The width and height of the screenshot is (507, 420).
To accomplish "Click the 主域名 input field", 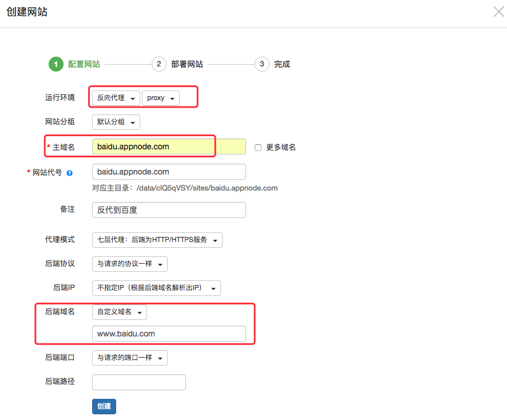I will pyautogui.click(x=169, y=146).
